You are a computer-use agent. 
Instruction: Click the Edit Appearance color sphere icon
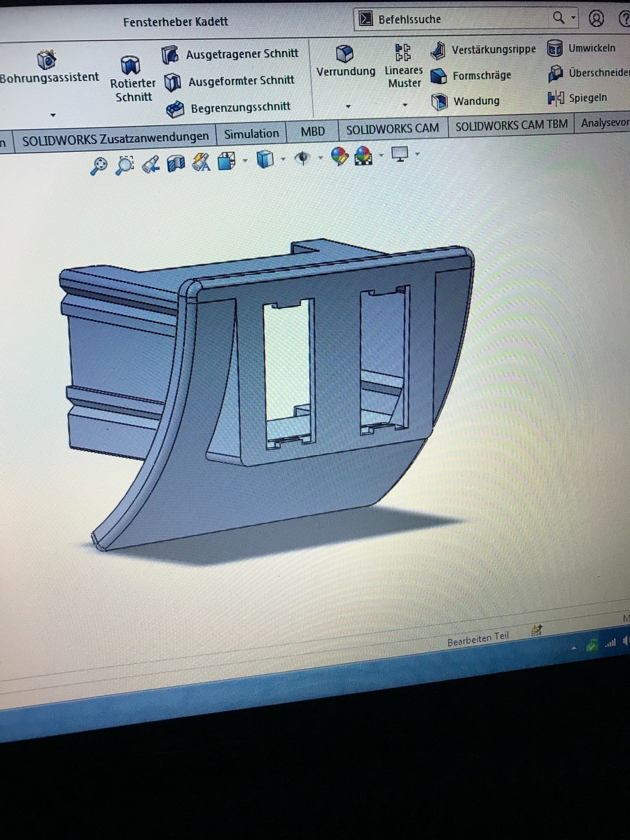pos(339,156)
